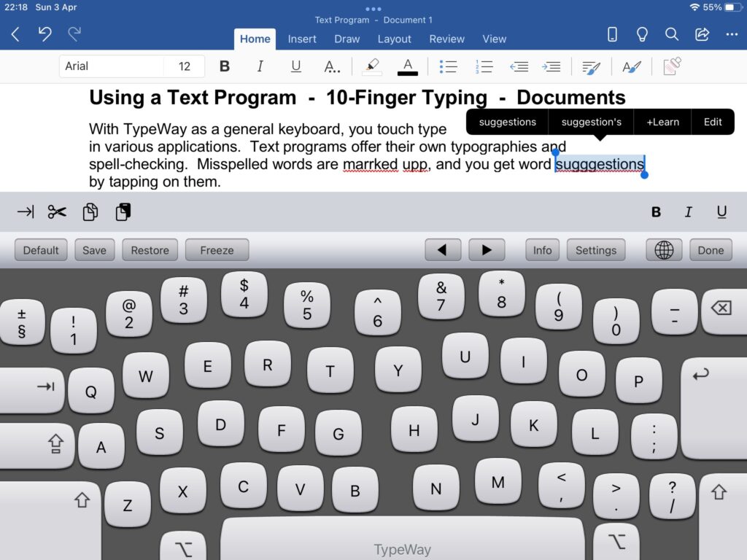Tap the lightbulb Tell Me icon
Viewport: 747px width, 560px height.
click(642, 34)
